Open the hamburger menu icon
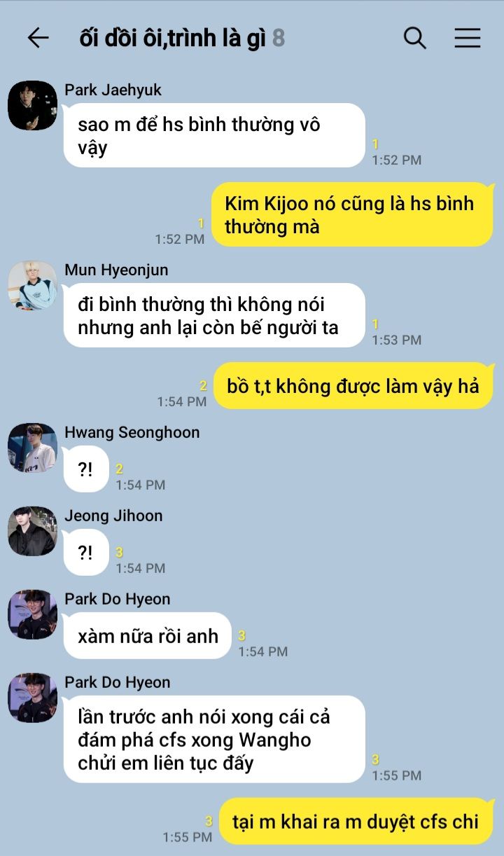This screenshot has width=504, height=856. coord(468,38)
